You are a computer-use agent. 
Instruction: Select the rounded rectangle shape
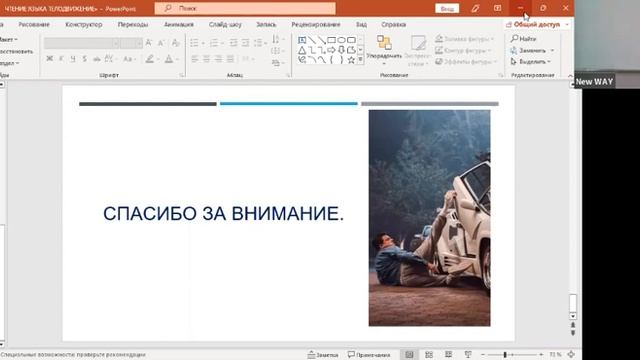(x=351, y=40)
